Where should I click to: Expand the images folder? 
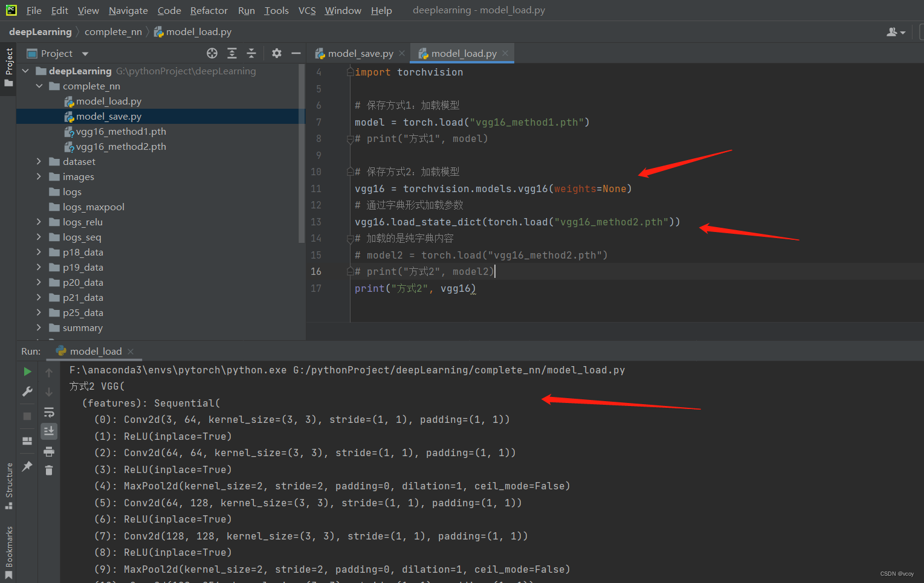point(39,176)
